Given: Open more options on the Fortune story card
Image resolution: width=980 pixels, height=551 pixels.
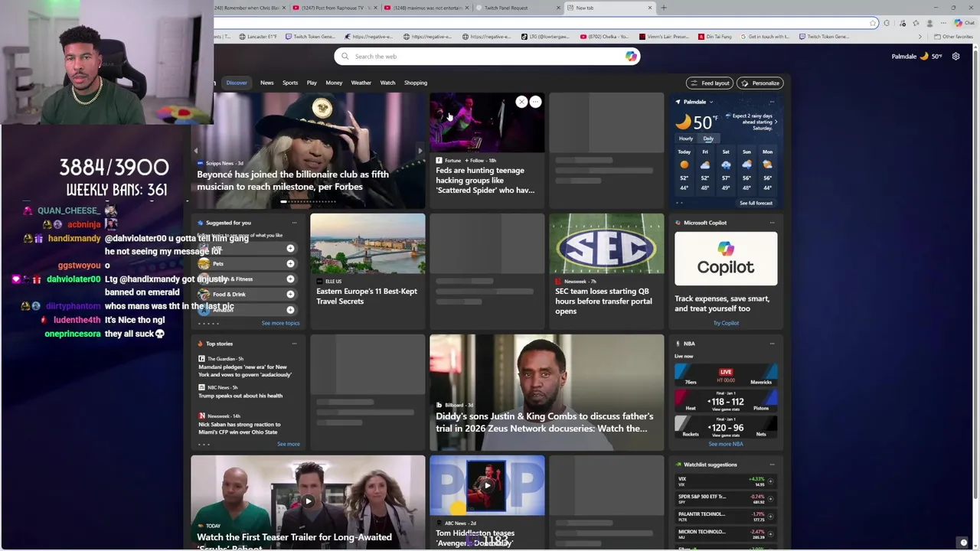Looking at the screenshot, I should tap(535, 102).
